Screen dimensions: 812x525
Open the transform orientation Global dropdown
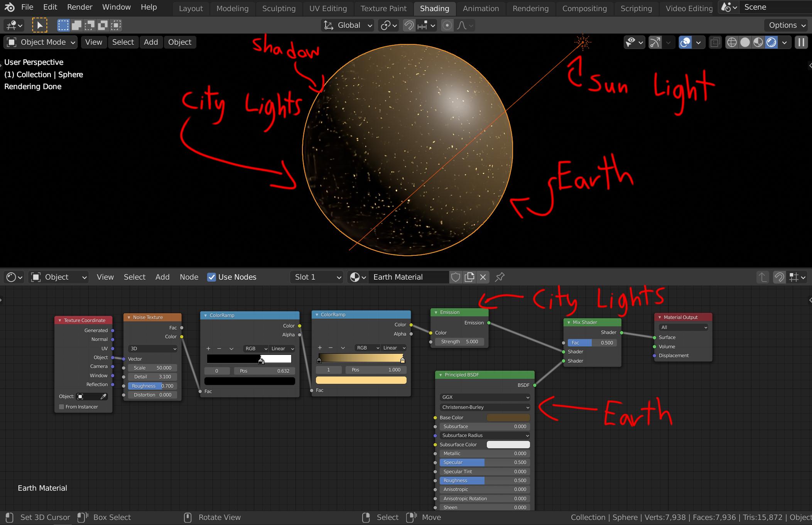[x=347, y=25]
